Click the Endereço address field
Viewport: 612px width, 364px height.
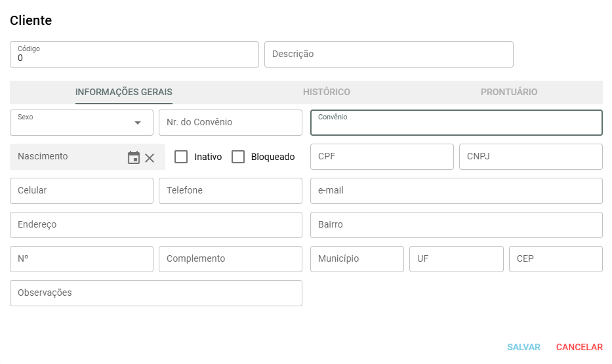[x=155, y=225]
